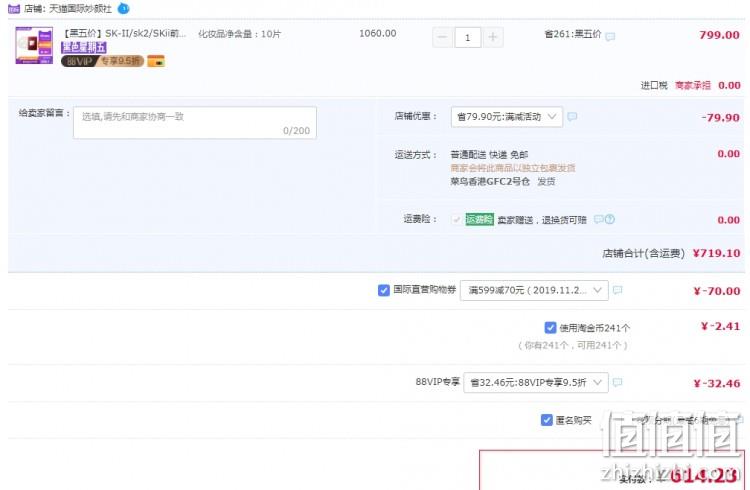Click the 商家承担 import tax text
This screenshot has width=750, height=490.
point(693,85)
